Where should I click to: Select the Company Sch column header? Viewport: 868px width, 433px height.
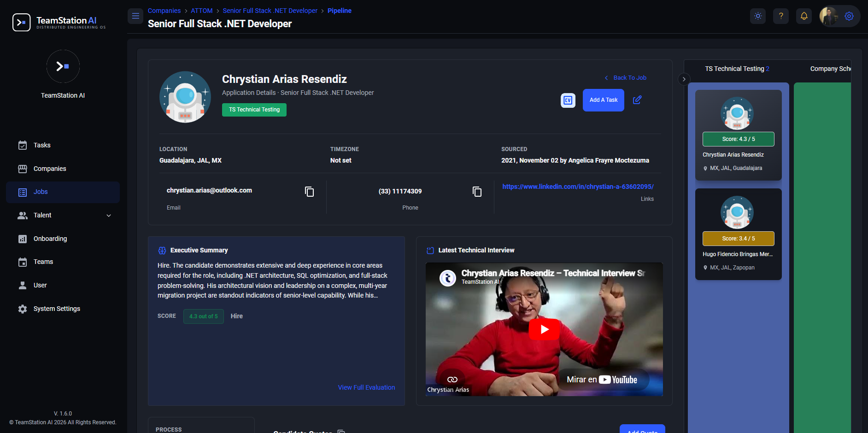coord(830,69)
